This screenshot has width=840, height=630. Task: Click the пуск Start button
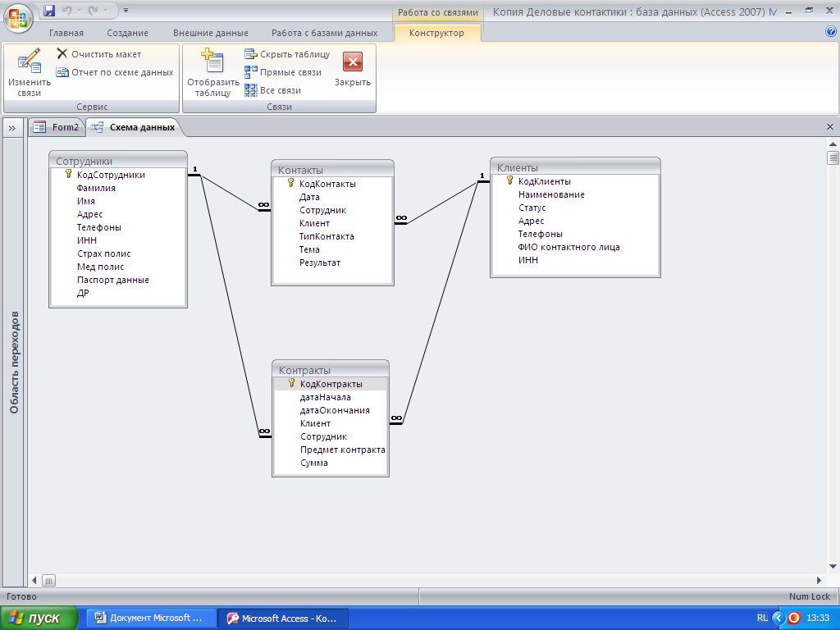(39, 618)
